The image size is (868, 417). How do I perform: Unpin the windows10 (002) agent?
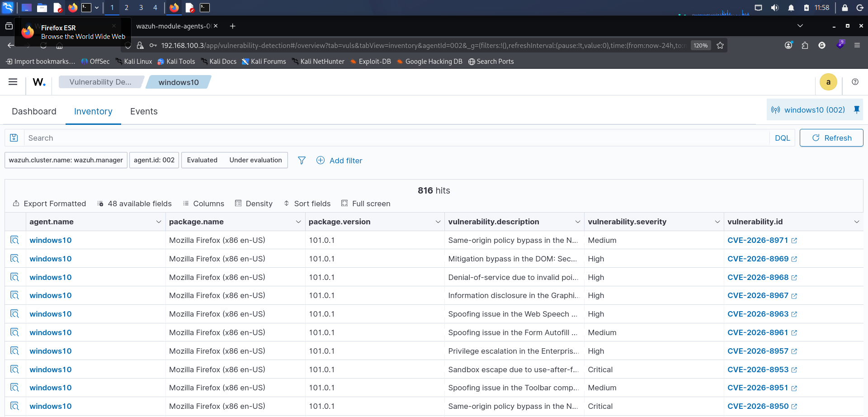856,110
